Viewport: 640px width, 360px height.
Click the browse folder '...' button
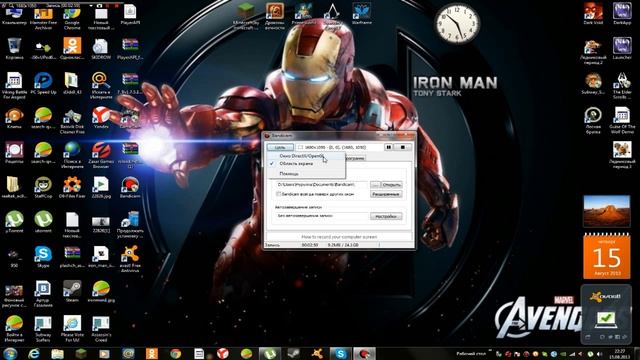click(x=375, y=185)
